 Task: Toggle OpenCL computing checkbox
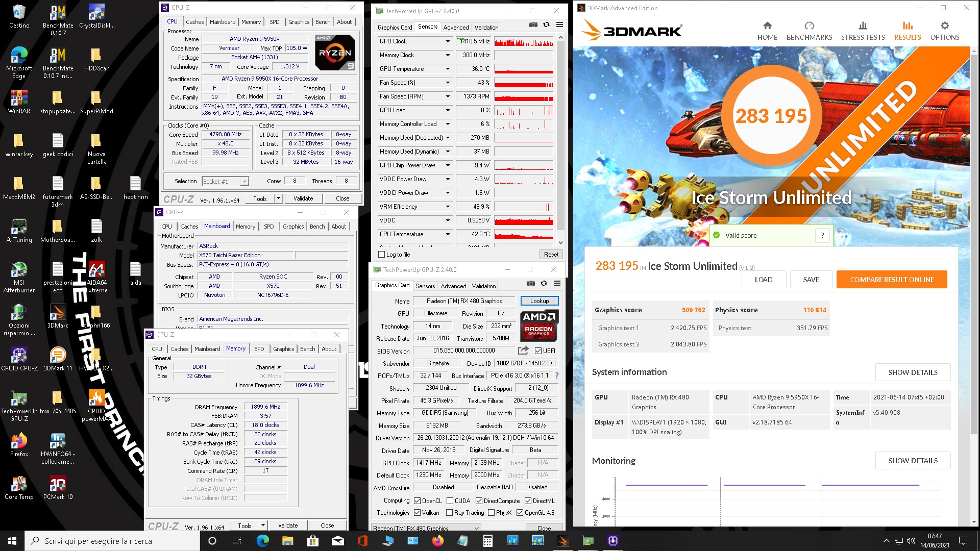click(x=417, y=501)
